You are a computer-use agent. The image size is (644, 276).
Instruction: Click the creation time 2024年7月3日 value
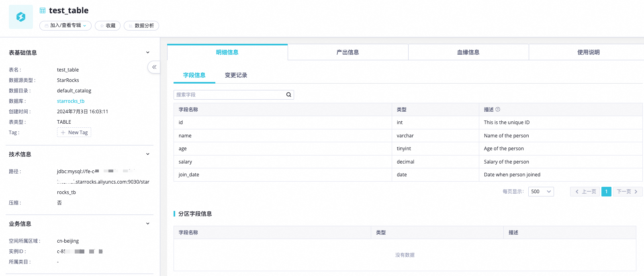82,112
